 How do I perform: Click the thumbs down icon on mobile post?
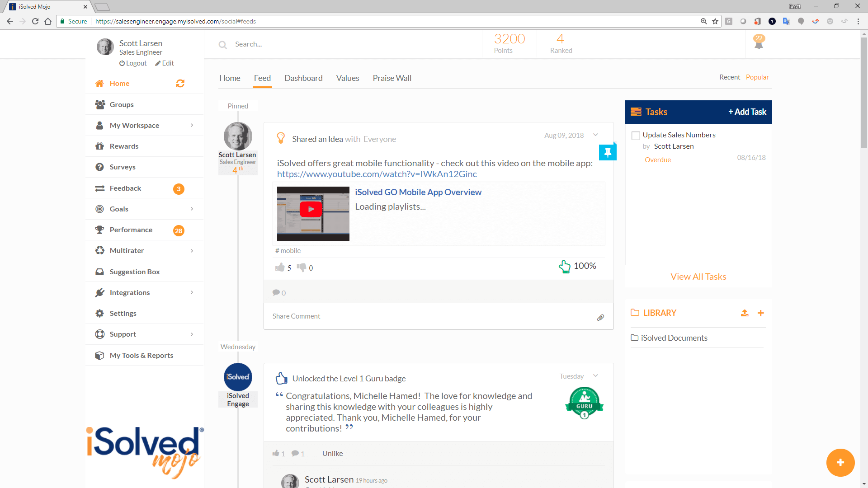302,267
